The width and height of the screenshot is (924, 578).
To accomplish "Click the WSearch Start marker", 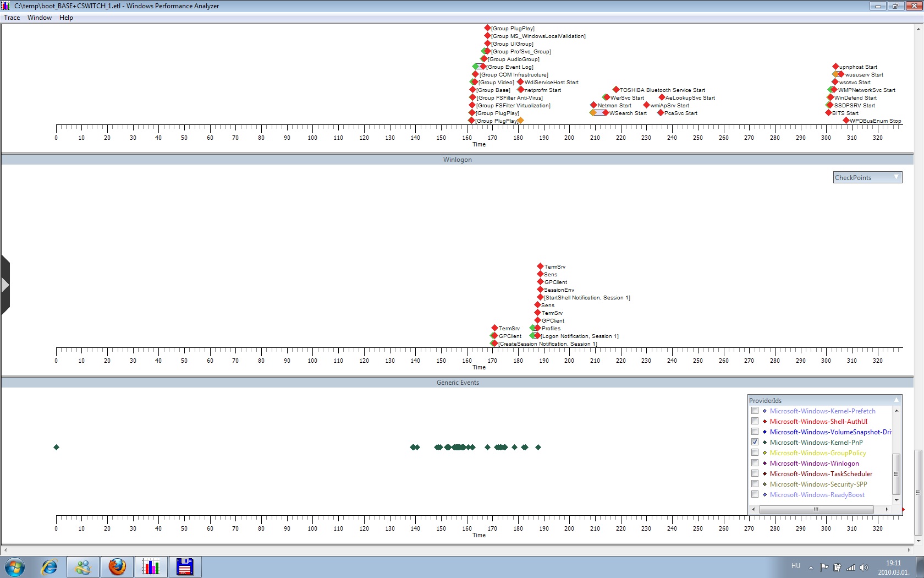I will [x=606, y=113].
